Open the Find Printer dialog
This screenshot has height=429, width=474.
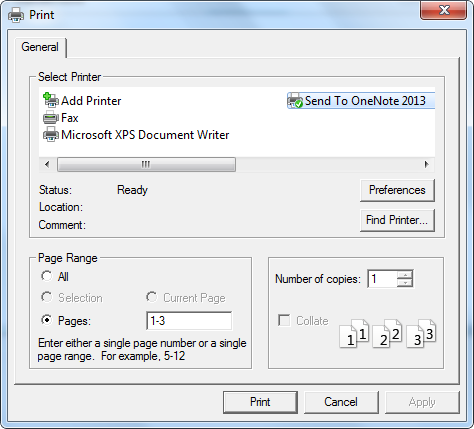[x=397, y=220]
